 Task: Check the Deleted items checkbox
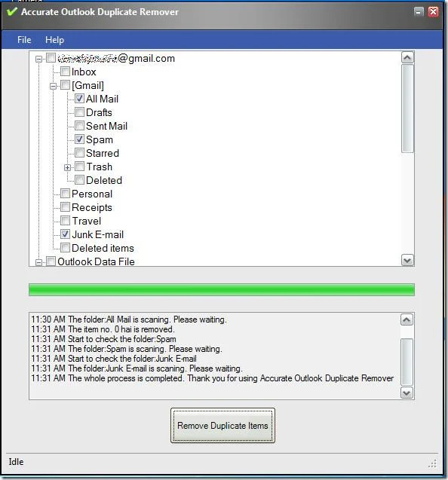coord(65,247)
